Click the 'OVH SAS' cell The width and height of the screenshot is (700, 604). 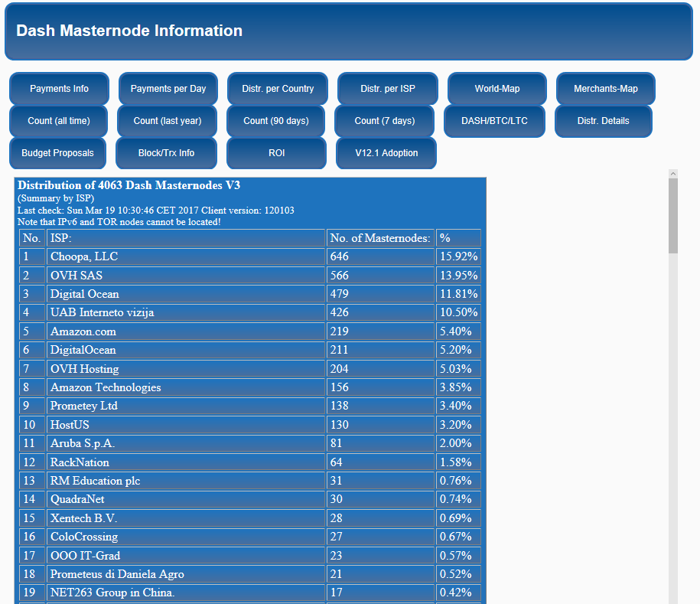pos(186,275)
